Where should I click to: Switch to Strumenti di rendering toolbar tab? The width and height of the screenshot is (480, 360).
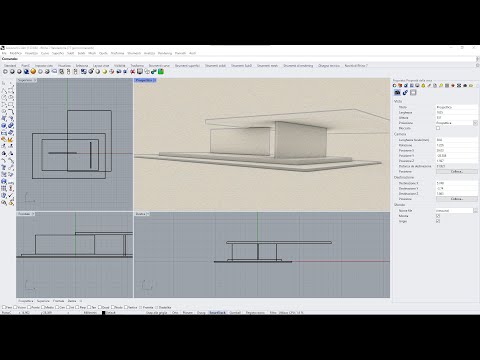click(298, 66)
